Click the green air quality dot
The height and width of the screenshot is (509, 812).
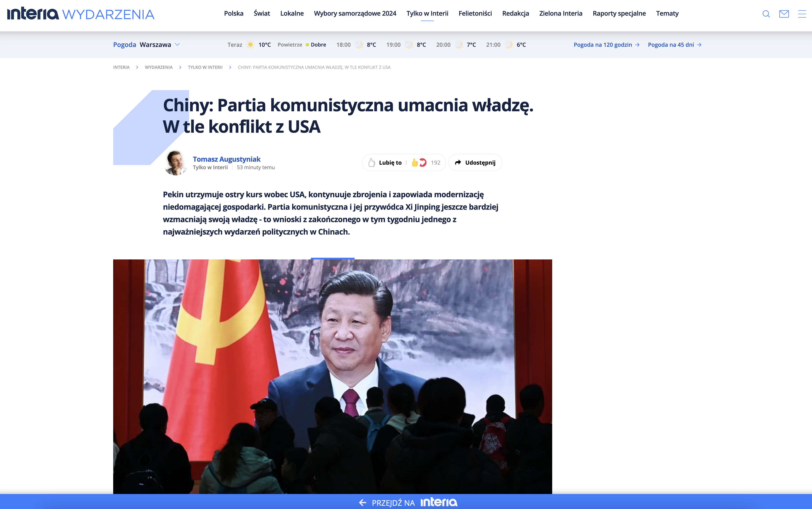tap(307, 45)
